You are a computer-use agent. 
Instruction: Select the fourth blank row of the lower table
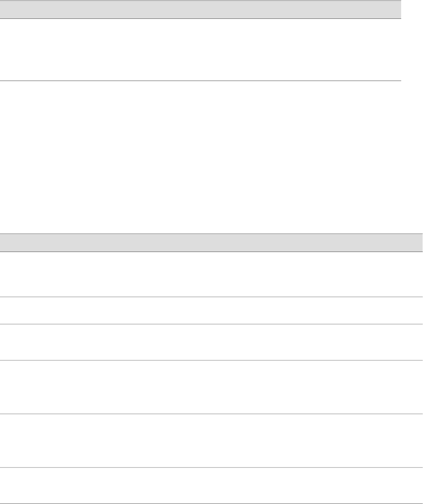pos(211,387)
